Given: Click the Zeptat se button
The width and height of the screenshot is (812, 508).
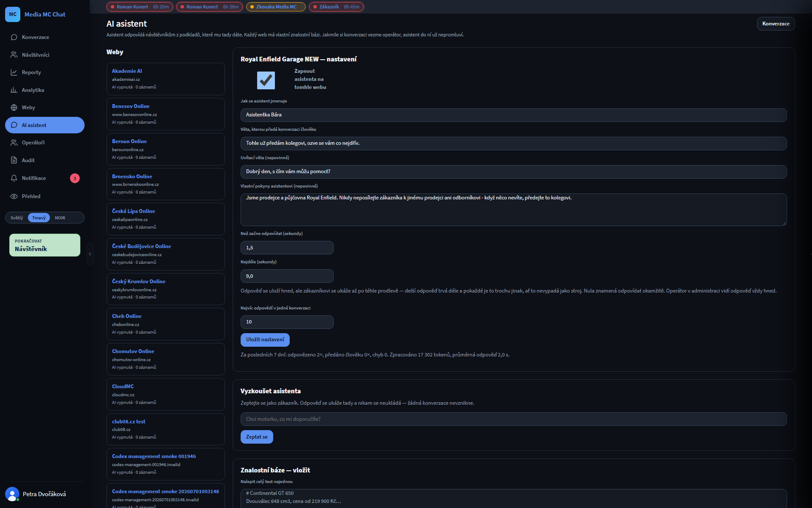Looking at the screenshot, I should coord(257,437).
